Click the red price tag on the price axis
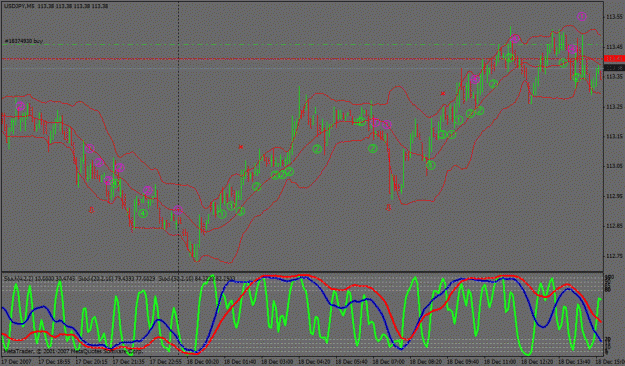The width and height of the screenshot is (625, 366). point(614,59)
